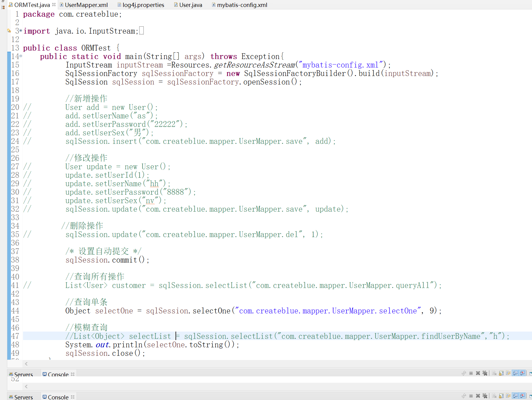Toggle show console on standard error, upper Console
The image size is (532, 400).
click(523, 373)
